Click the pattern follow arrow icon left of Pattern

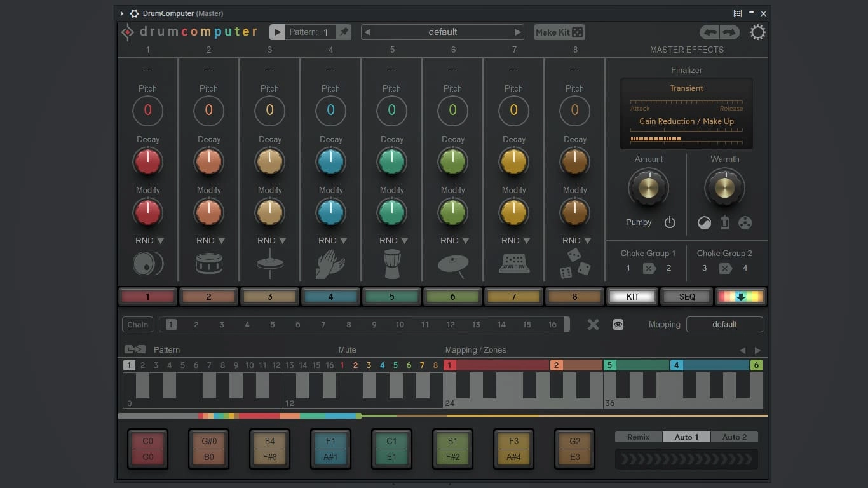click(x=135, y=349)
